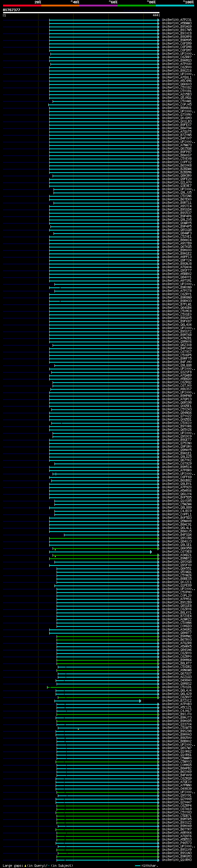Choose hit UniRef100_A2X5B3

[176, 94]
